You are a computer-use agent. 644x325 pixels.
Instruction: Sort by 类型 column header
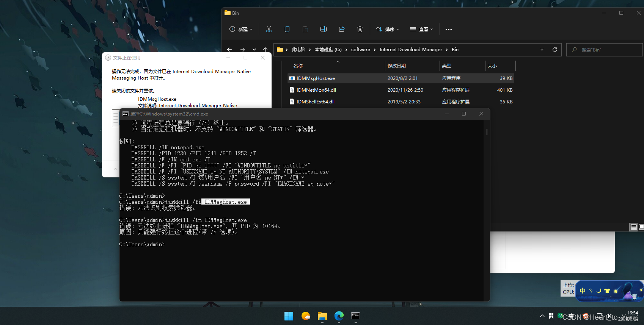tap(447, 66)
